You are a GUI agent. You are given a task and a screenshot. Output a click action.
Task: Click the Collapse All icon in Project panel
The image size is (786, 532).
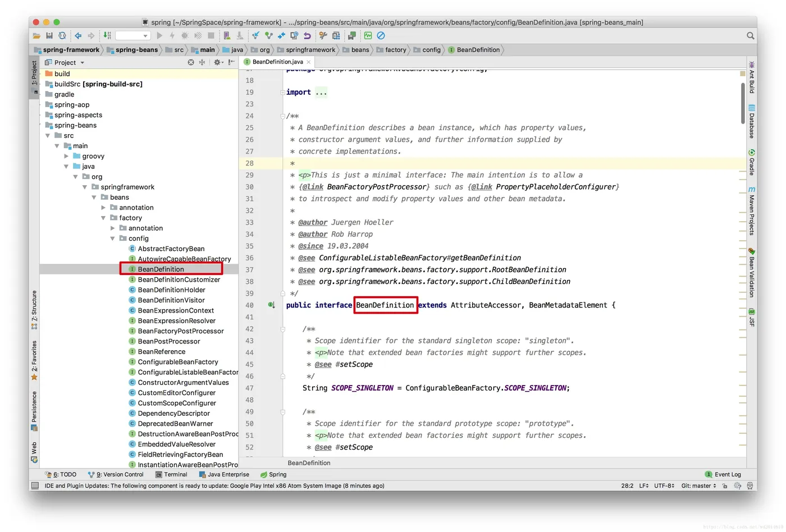[x=202, y=62]
